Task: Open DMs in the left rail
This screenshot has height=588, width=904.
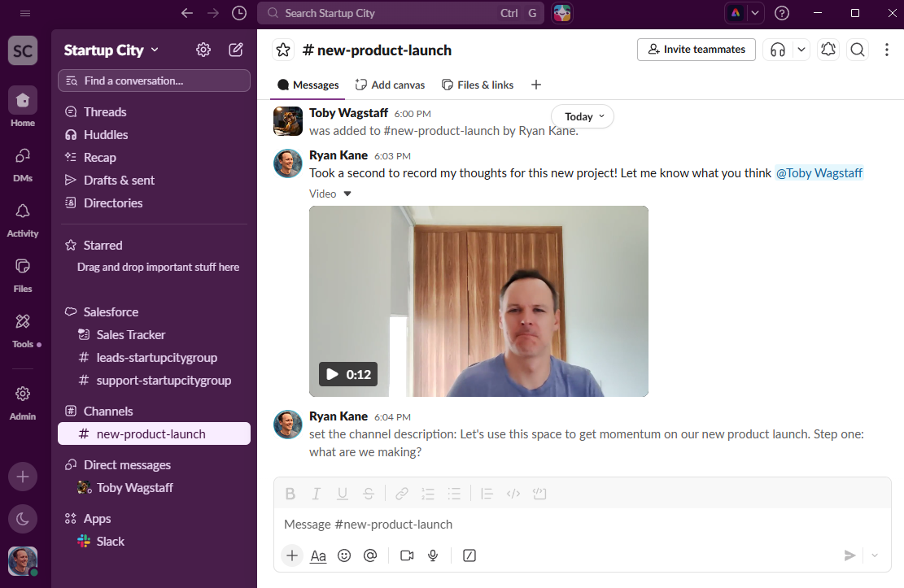Action: click(23, 163)
